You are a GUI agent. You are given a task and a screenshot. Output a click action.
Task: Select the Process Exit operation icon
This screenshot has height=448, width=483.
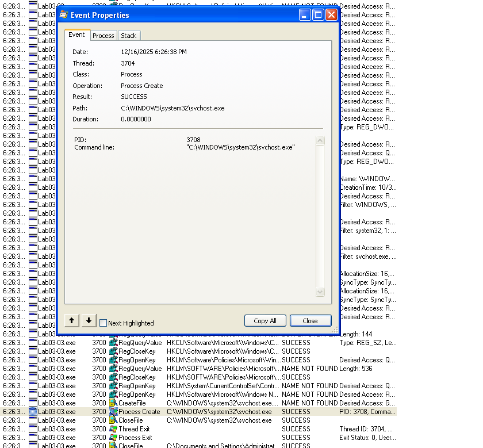(113, 438)
